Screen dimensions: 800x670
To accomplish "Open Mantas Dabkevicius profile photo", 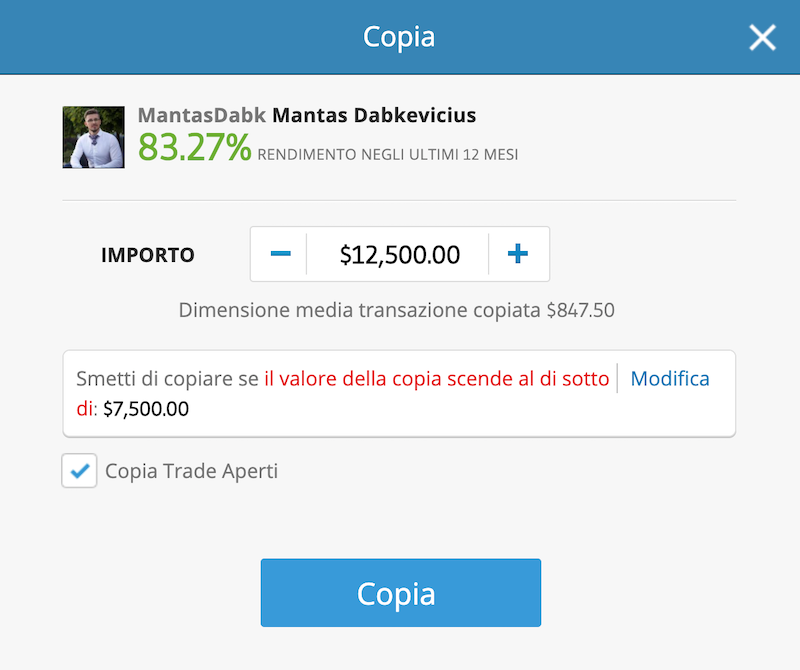I will coord(93,137).
